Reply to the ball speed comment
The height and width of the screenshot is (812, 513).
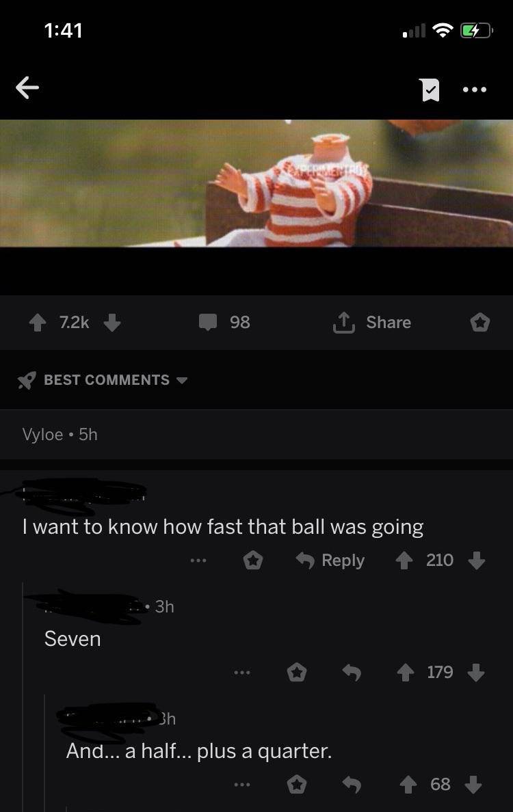tap(330, 560)
